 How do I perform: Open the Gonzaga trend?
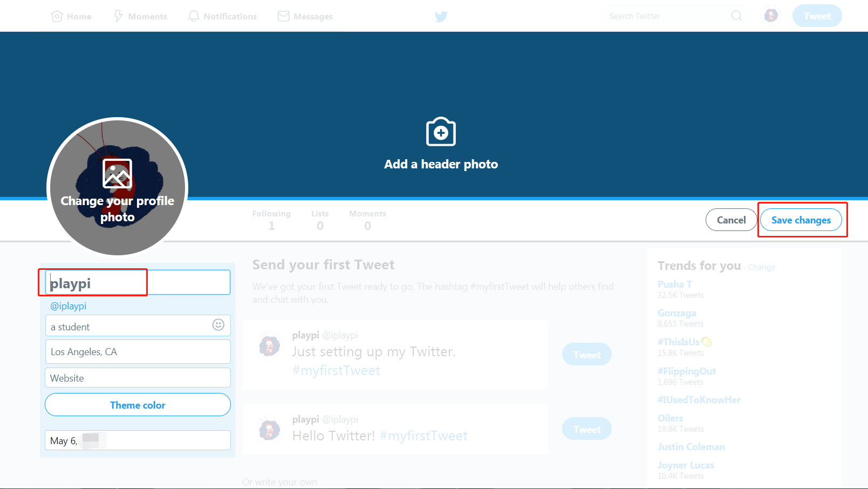coord(676,313)
